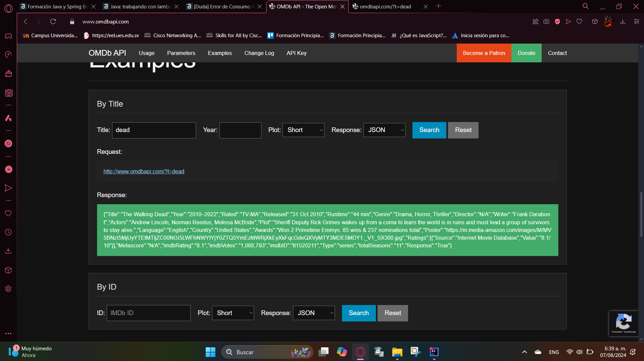Image resolution: width=644 pixels, height=361 pixels.
Task: Open Cisco Networking A... bookmark
Action: 172,36
